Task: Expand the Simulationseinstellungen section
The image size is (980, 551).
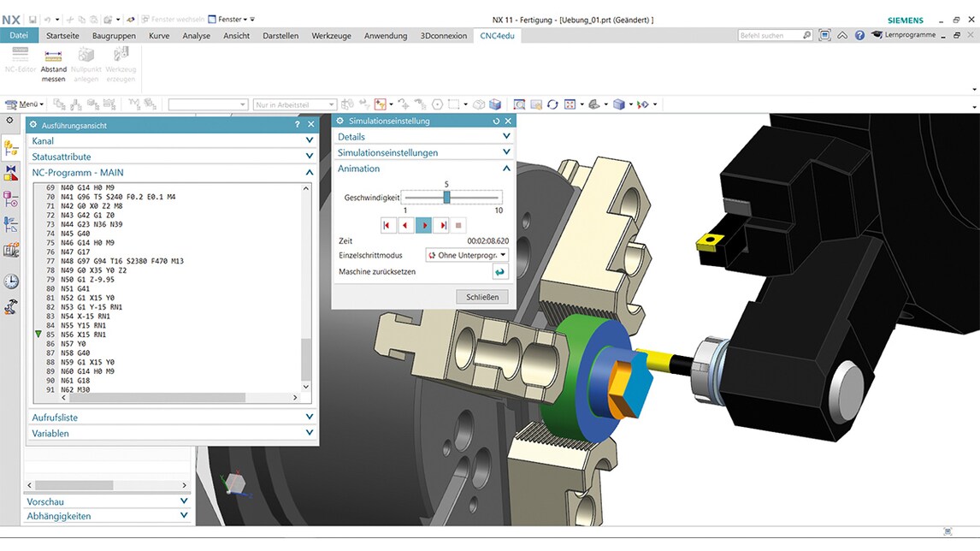Action: [x=424, y=152]
